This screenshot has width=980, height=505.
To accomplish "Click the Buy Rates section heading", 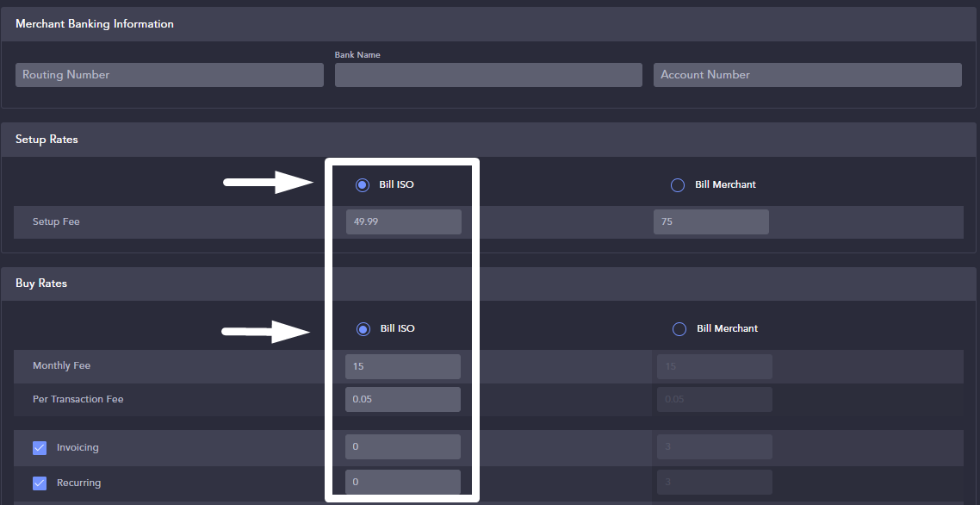I will click(41, 284).
